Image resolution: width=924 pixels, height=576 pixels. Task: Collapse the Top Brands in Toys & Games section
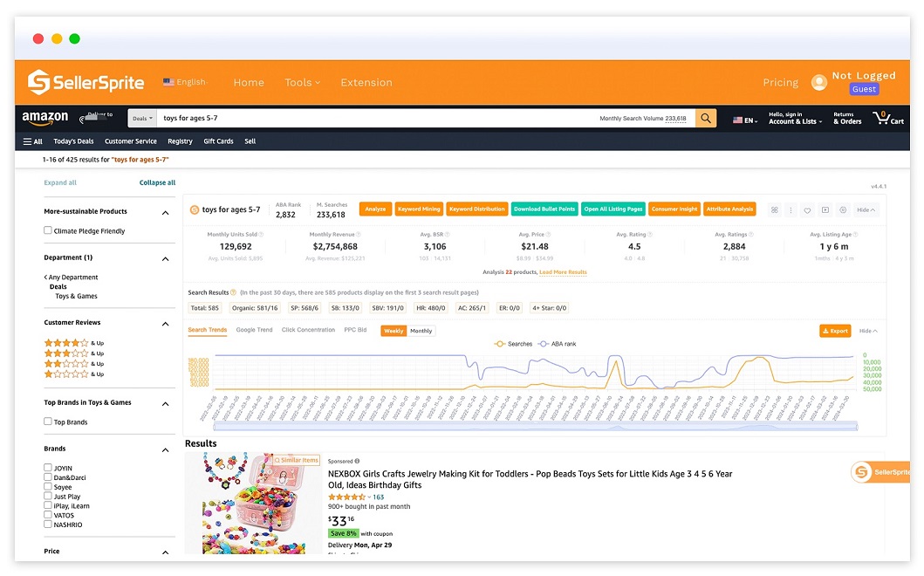(166, 404)
